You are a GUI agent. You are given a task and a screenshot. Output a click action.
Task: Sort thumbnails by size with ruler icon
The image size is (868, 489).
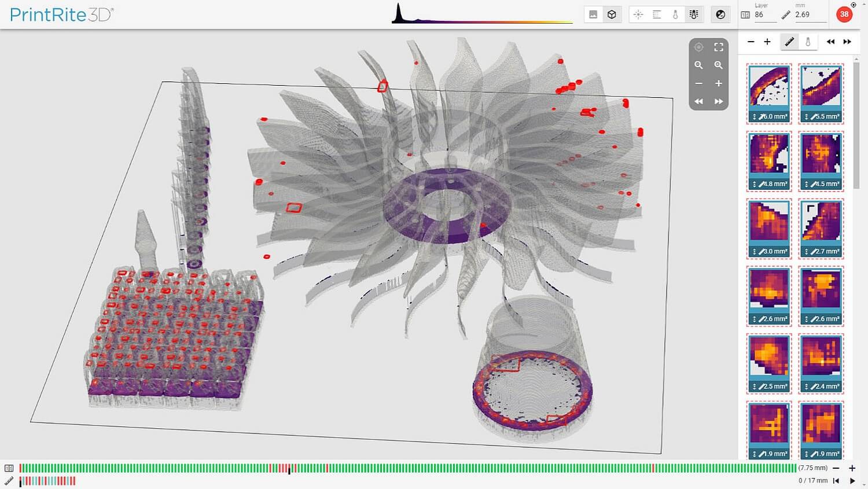coord(789,42)
